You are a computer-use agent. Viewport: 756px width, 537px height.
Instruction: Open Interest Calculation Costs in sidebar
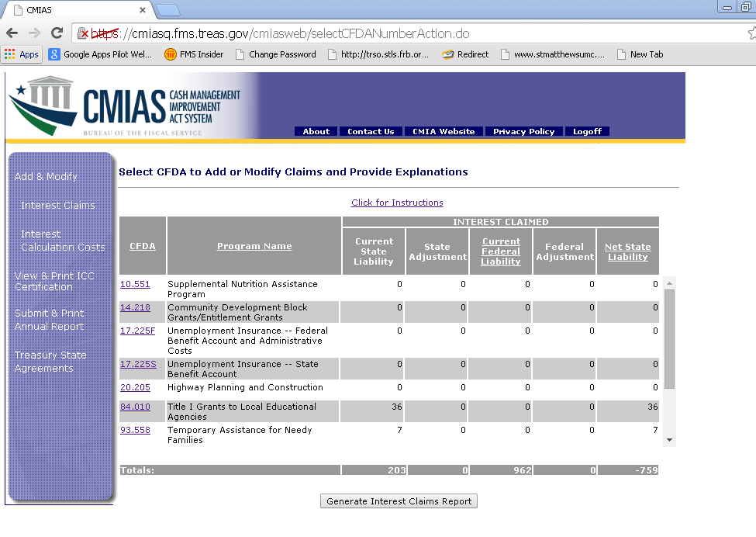pyautogui.click(x=63, y=241)
